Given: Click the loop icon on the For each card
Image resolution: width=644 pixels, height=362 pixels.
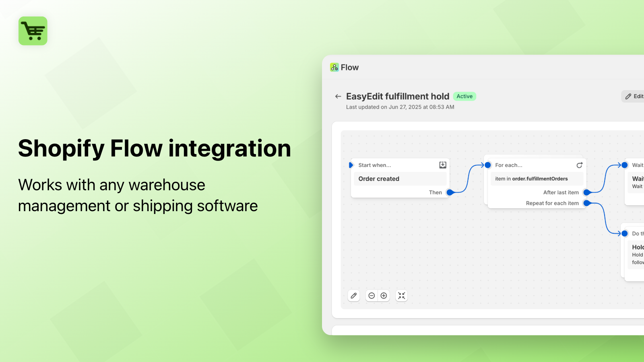Looking at the screenshot, I should [579, 165].
